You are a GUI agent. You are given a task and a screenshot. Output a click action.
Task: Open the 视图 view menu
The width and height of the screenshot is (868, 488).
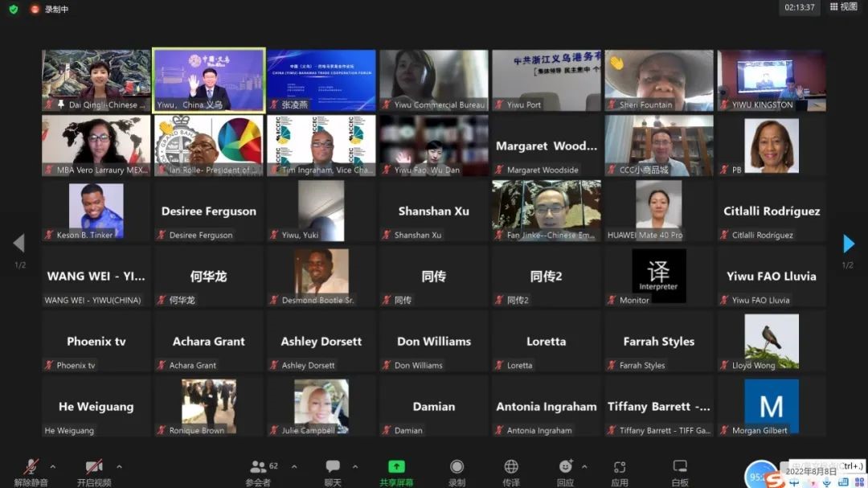click(844, 6)
